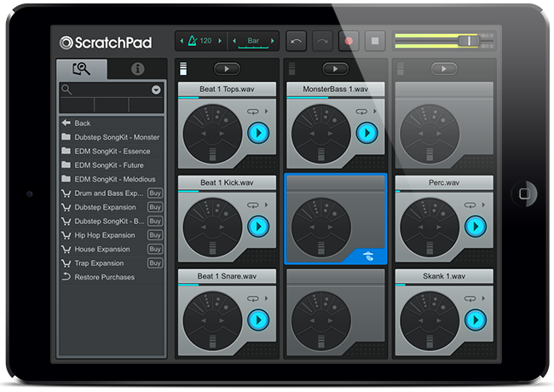Screen dimensions: 554x392
Task: Buy the Dubstep SongKit - B... pack
Action: click(x=155, y=221)
